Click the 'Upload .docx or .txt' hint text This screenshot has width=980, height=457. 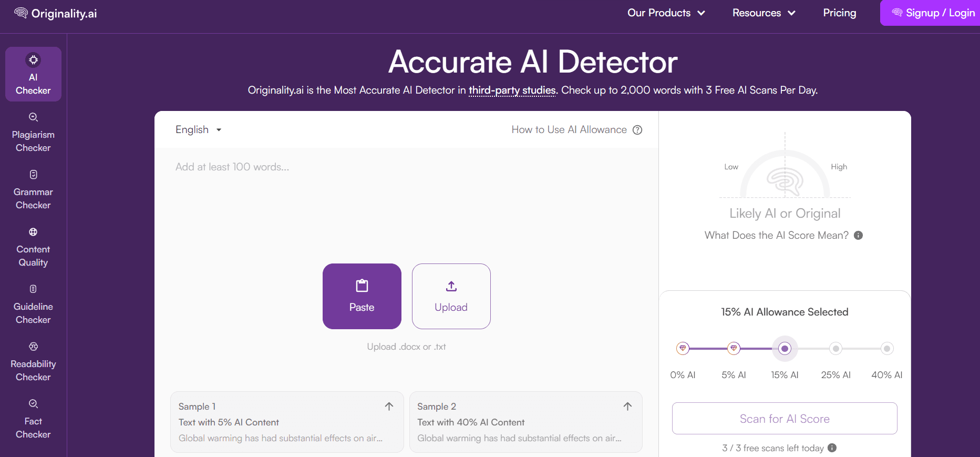point(407,347)
